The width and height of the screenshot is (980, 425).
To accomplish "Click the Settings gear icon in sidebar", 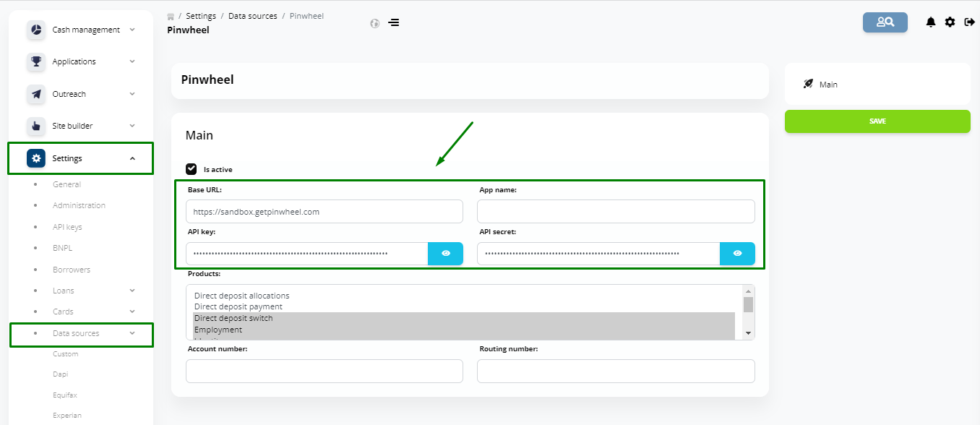I will click(36, 158).
